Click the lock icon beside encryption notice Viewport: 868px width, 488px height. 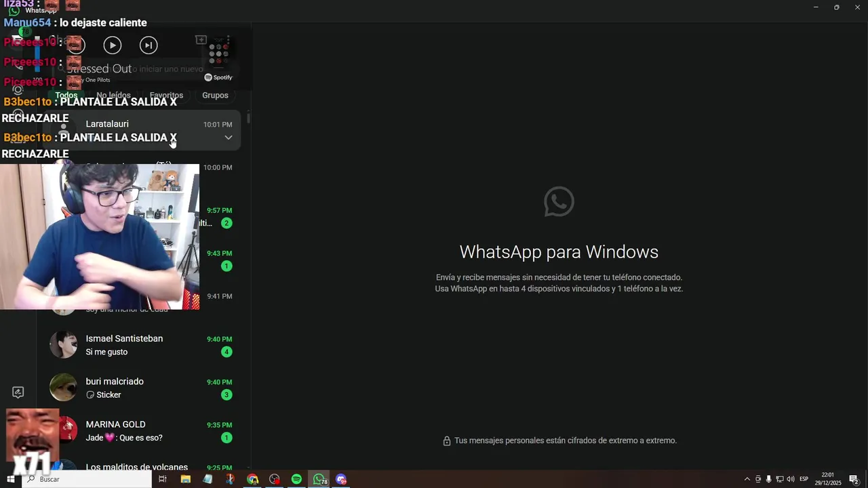[447, 441]
